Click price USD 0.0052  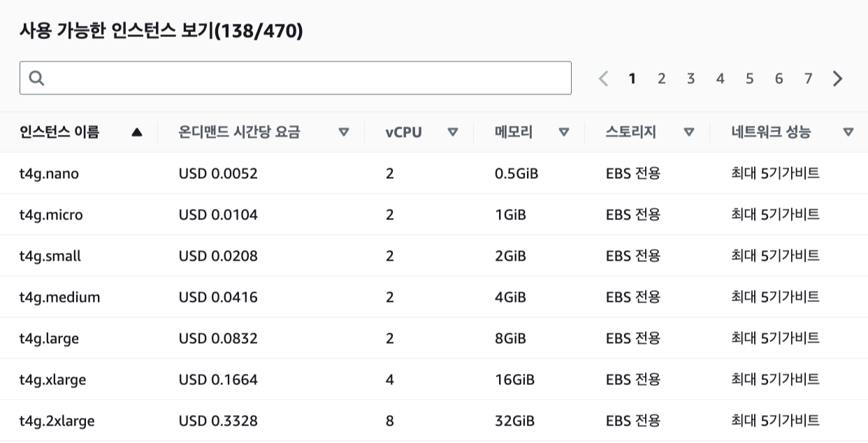(x=218, y=173)
